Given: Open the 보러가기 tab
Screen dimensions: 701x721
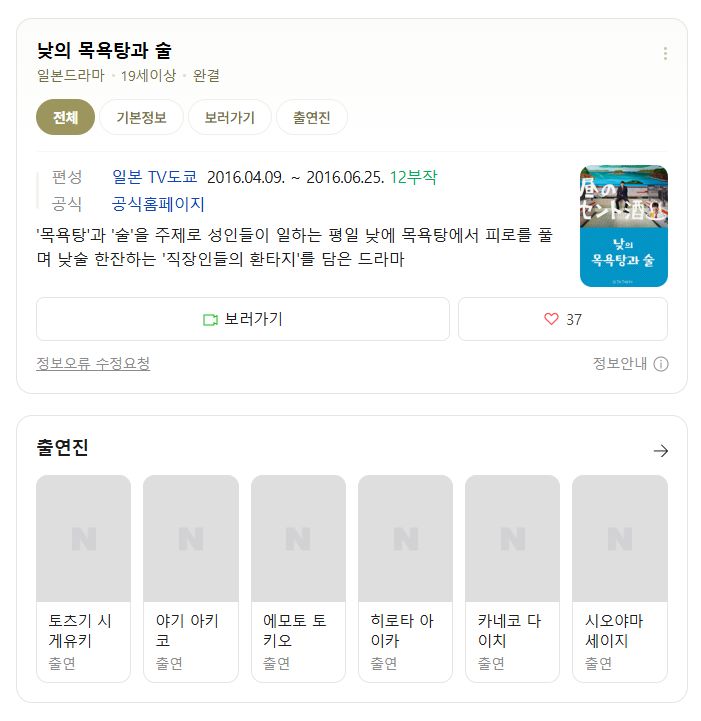Looking at the screenshot, I should point(229,117).
